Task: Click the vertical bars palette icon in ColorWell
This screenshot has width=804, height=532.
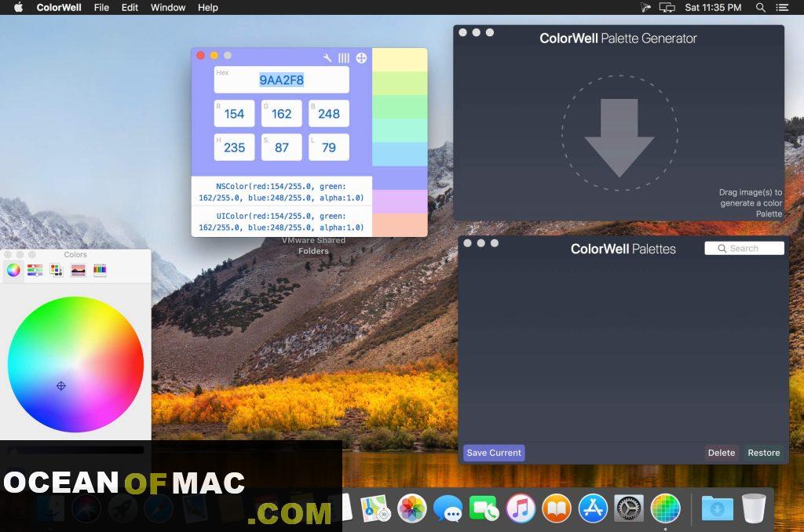Action: pos(344,58)
